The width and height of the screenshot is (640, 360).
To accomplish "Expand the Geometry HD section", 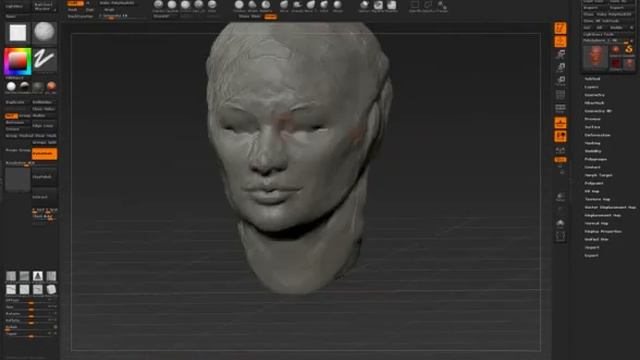I will [x=598, y=111].
